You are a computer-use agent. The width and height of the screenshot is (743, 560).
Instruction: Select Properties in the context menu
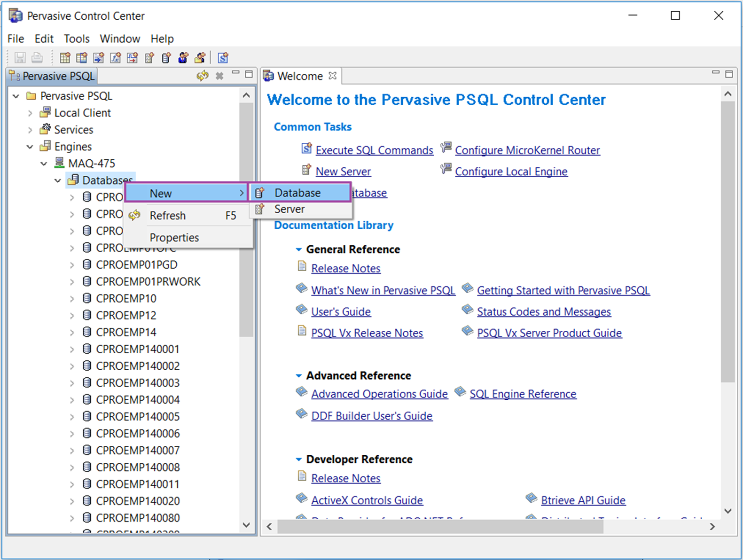click(188, 238)
